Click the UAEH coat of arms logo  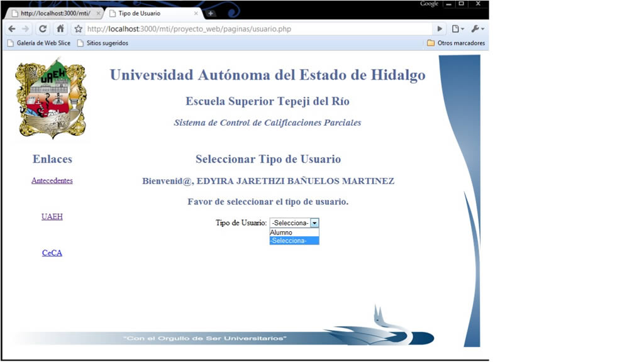pyautogui.click(x=51, y=99)
